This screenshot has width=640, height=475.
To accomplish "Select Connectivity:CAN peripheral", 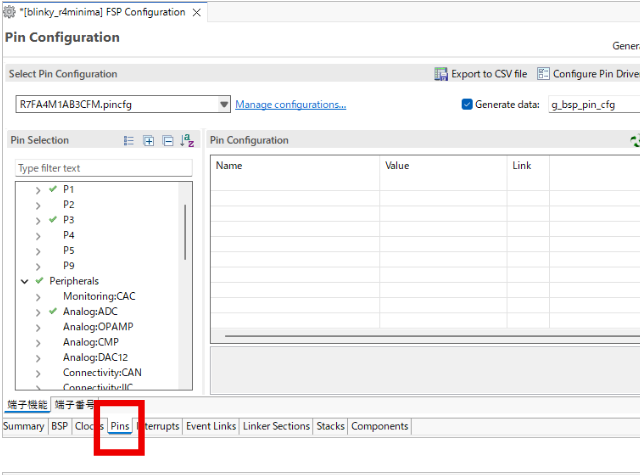I will pyautogui.click(x=102, y=373).
